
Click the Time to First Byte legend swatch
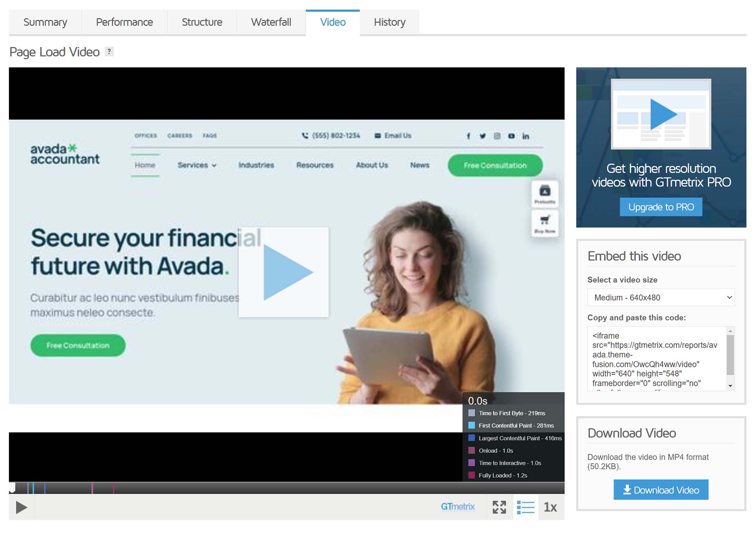472,413
